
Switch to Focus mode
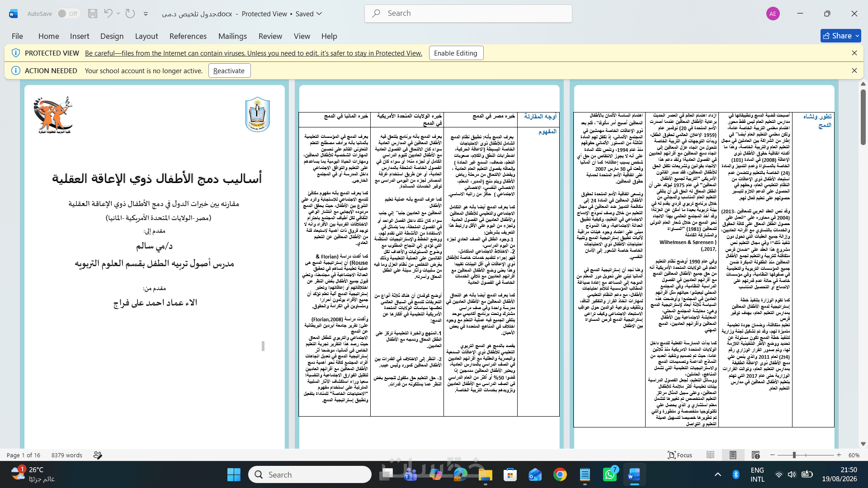(x=680, y=455)
